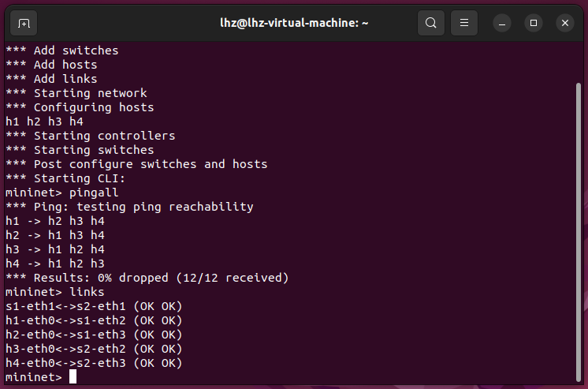Click the cursor at the last mininet prompt

(73, 377)
